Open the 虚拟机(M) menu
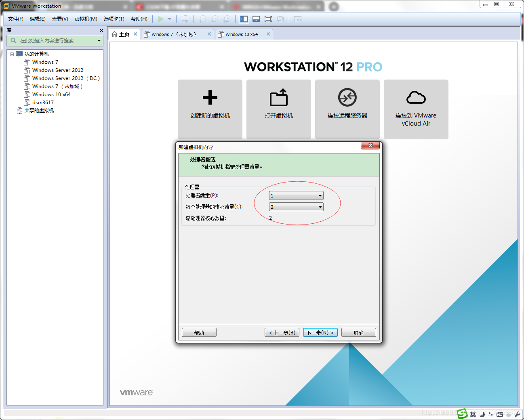Viewport: 524px width, 420px height. tap(86, 19)
